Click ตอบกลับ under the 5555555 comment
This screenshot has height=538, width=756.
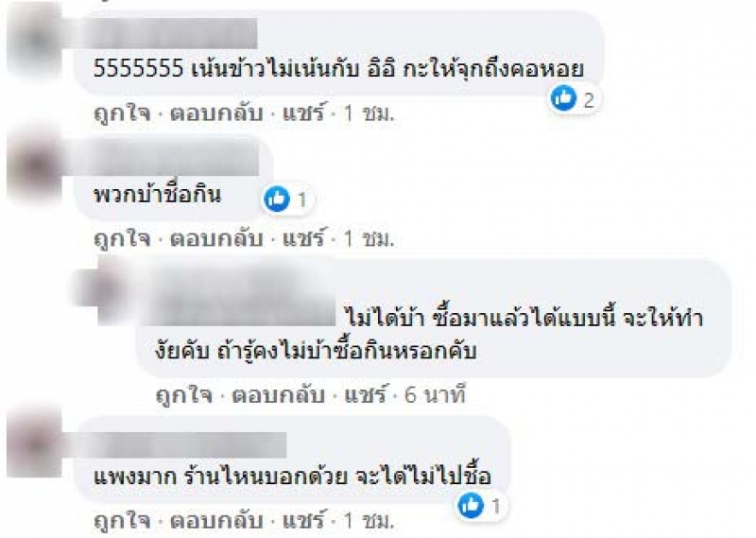pos(216,113)
